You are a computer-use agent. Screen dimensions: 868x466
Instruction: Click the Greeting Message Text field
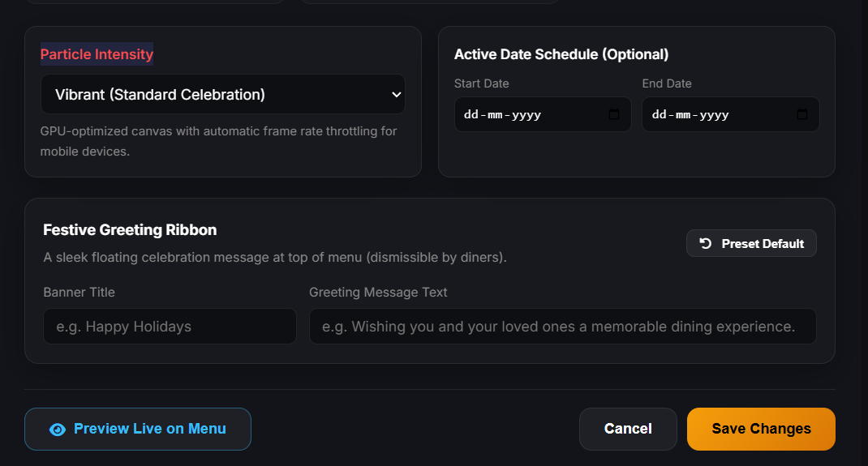(x=562, y=326)
